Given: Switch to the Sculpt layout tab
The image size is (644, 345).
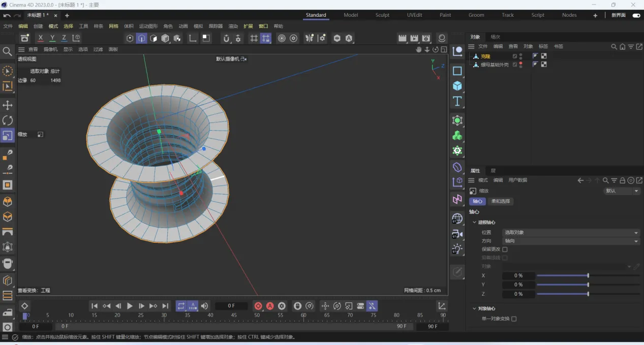Looking at the screenshot, I should (382, 15).
